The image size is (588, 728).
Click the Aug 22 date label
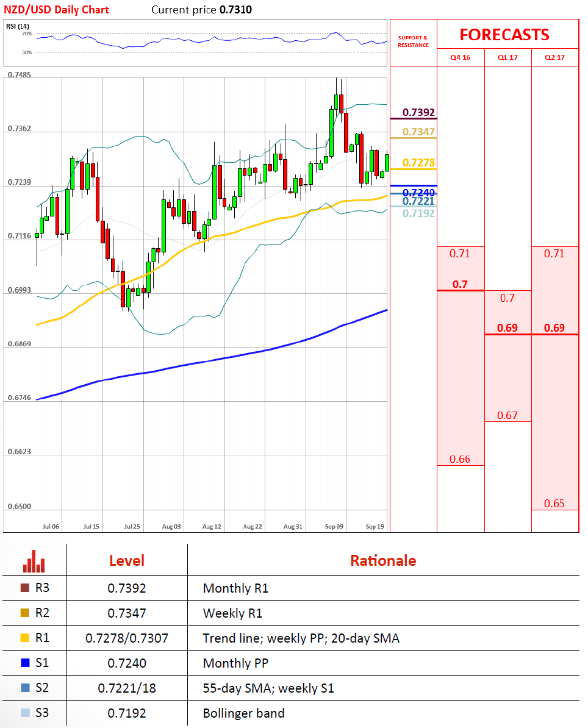pos(253,527)
